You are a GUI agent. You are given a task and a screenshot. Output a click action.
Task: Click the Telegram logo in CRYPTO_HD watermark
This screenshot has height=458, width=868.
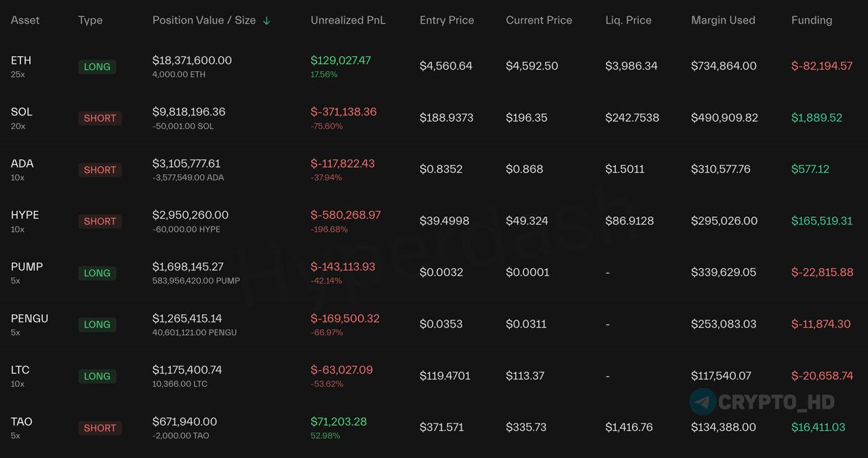(703, 402)
